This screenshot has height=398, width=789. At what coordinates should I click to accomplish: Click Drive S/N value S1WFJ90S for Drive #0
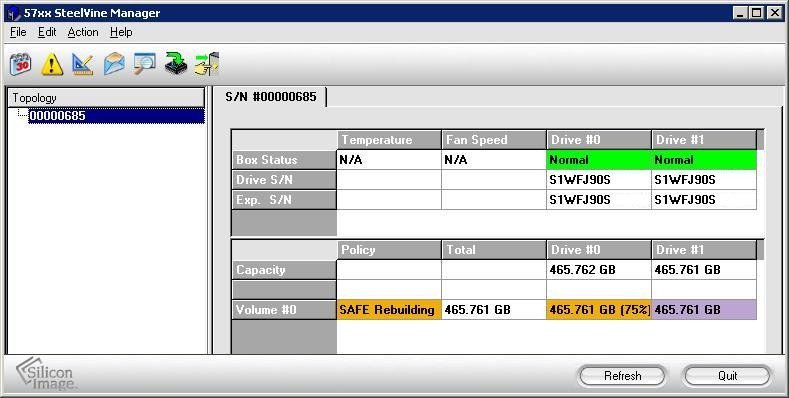pyautogui.click(x=599, y=180)
